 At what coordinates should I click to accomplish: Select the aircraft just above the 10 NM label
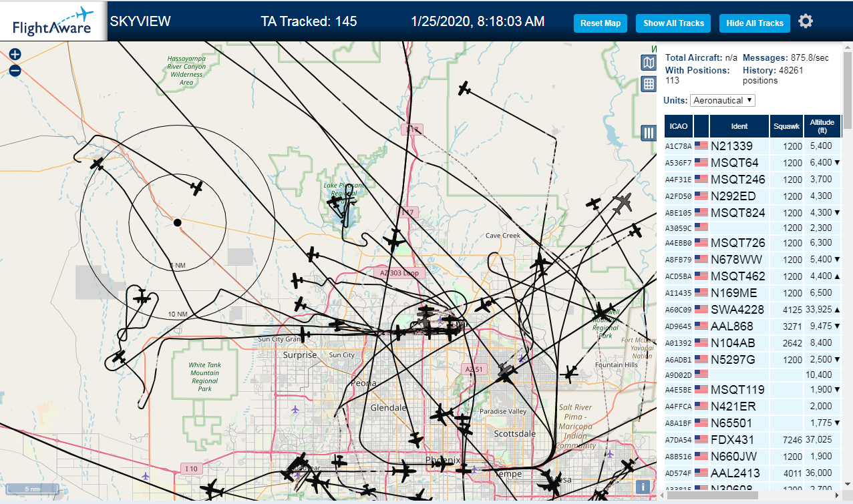[x=141, y=297]
